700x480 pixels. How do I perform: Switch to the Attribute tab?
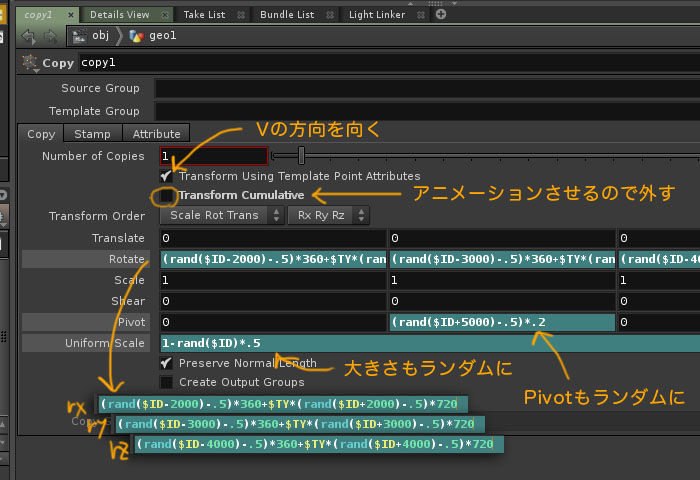click(156, 134)
